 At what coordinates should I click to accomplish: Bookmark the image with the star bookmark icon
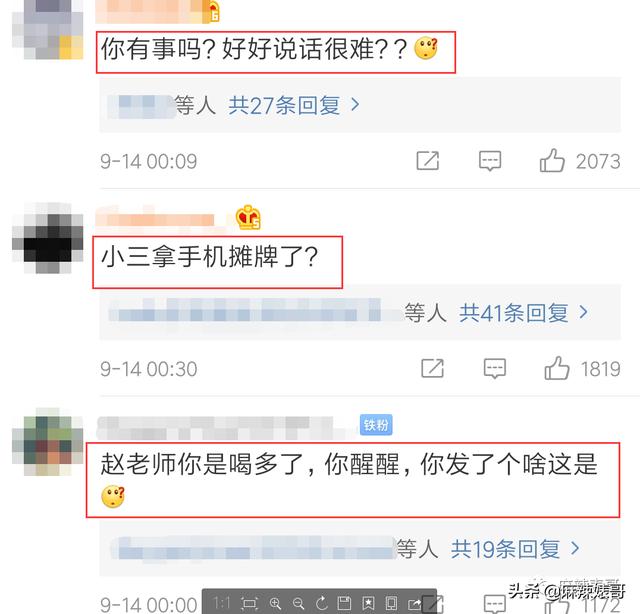click(368, 603)
